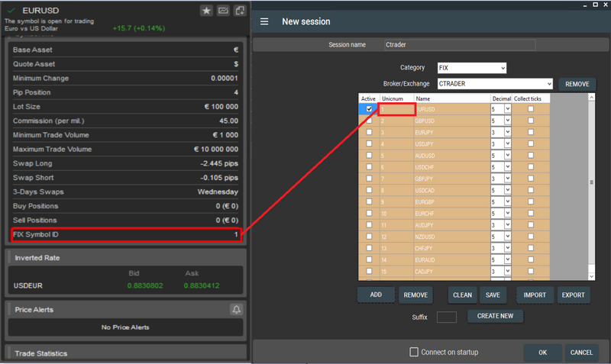Click the Session name input field

click(460, 45)
